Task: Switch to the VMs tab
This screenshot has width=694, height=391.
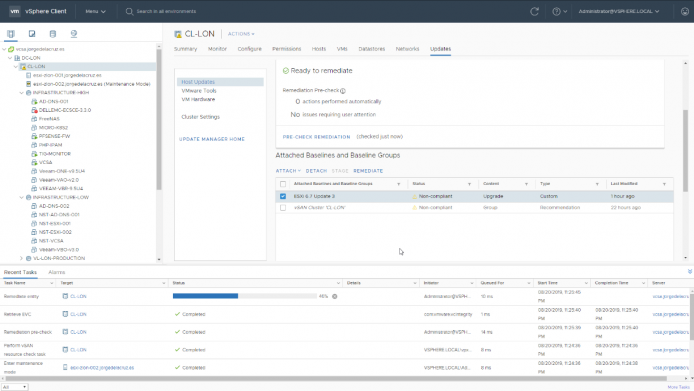Action: coord(342,49)
